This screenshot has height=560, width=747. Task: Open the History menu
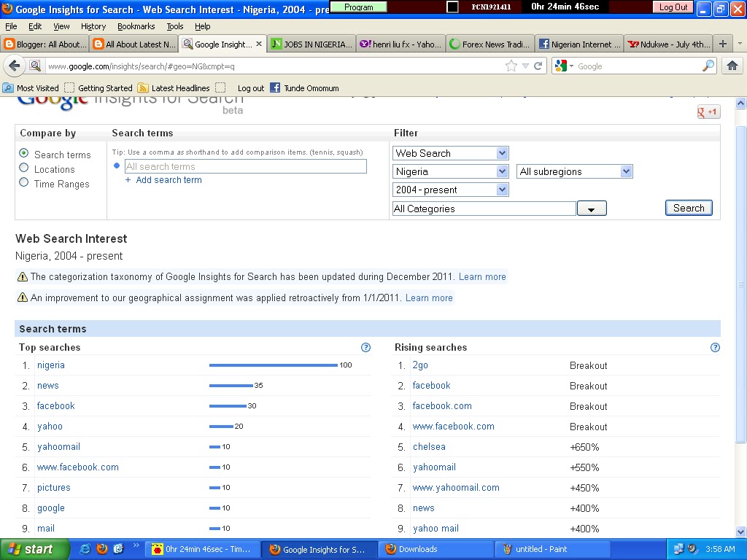(x=93, y=26)
